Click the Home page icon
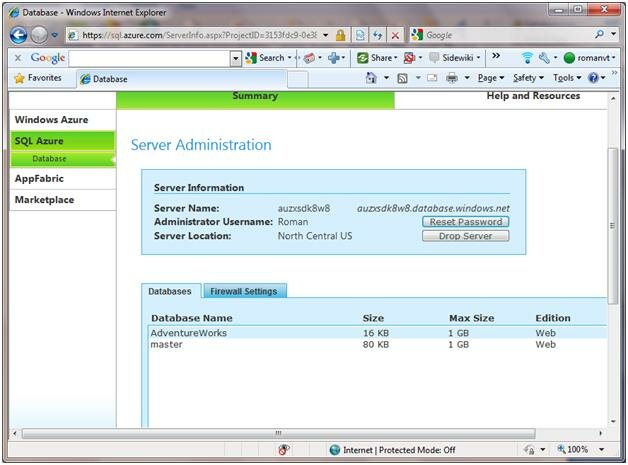Viewport: 628px width, 465px height. (x=371, y=78)
